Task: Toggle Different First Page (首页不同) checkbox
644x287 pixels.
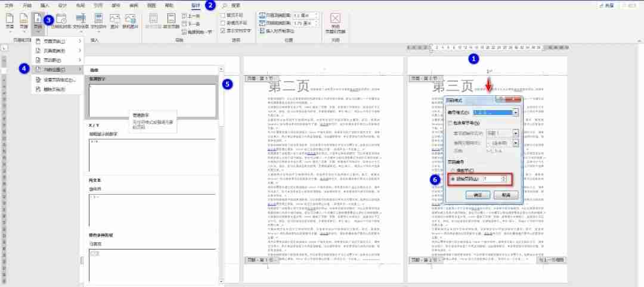Action: (x=222, y=15)
